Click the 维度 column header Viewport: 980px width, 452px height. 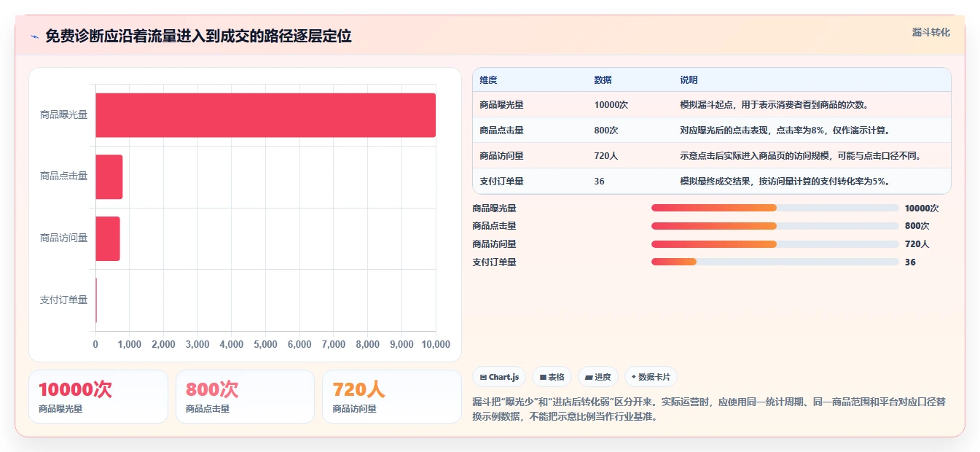pos(488,80)
